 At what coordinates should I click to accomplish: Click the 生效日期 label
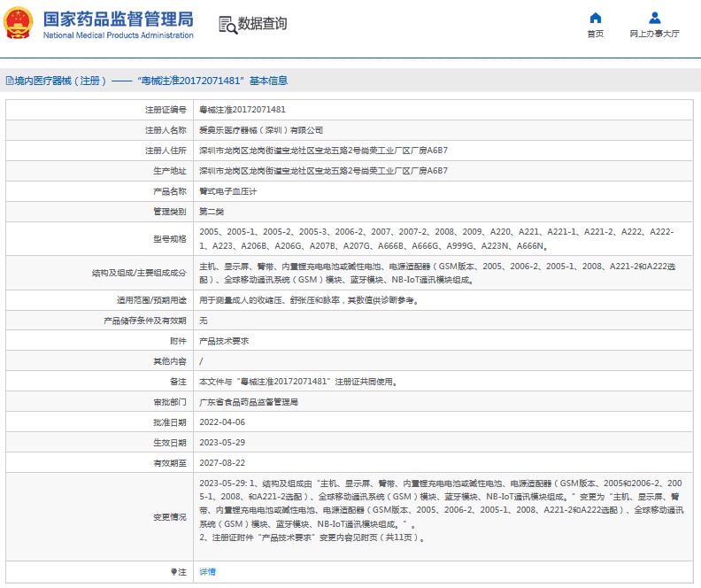coord(170,443)
